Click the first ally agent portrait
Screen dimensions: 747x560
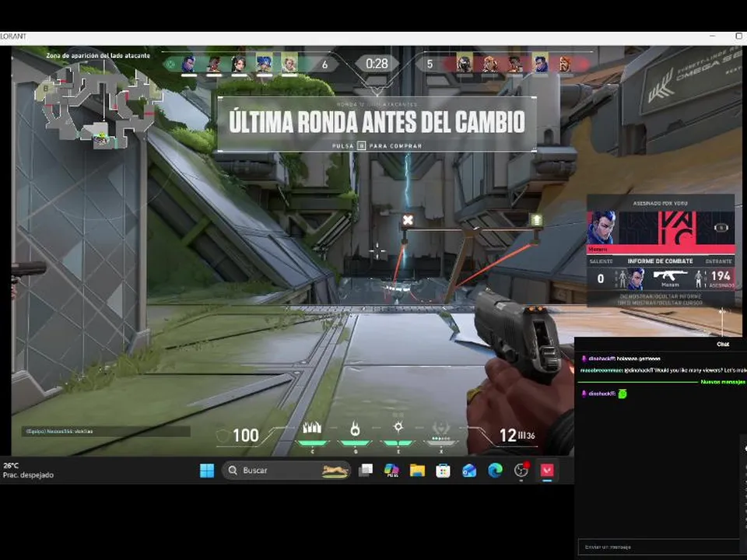click(189, 64)
